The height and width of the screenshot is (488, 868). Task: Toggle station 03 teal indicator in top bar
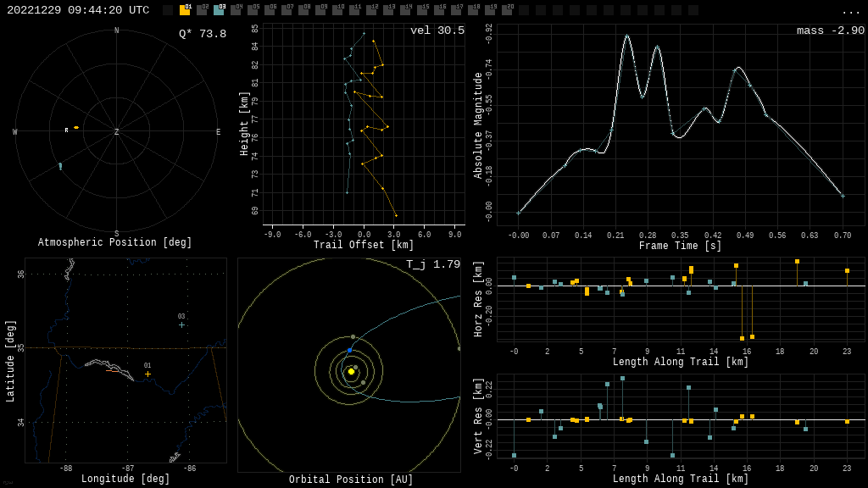[x=219, y=10]
